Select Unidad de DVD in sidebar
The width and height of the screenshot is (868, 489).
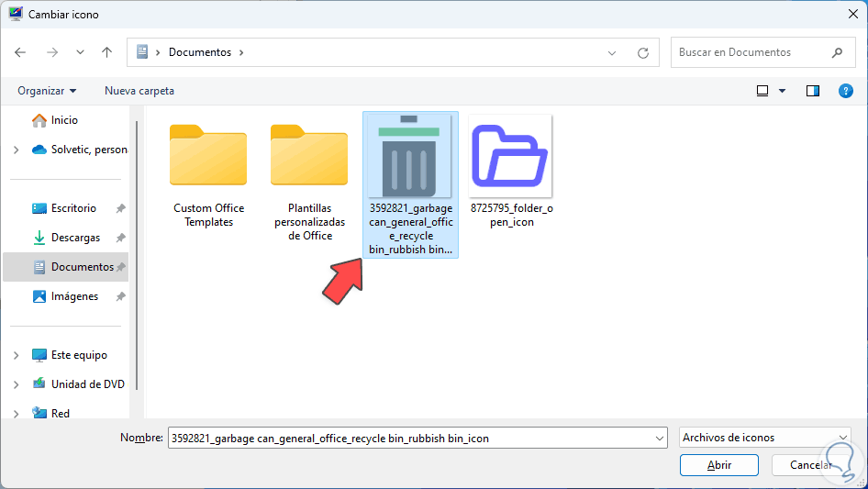click(77, 383)
